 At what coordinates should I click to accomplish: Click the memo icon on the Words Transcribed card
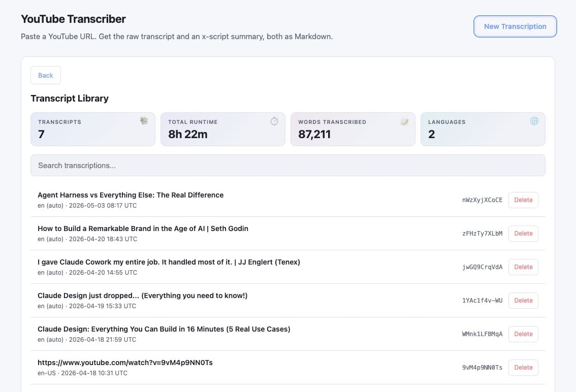[x=404, y=121]
